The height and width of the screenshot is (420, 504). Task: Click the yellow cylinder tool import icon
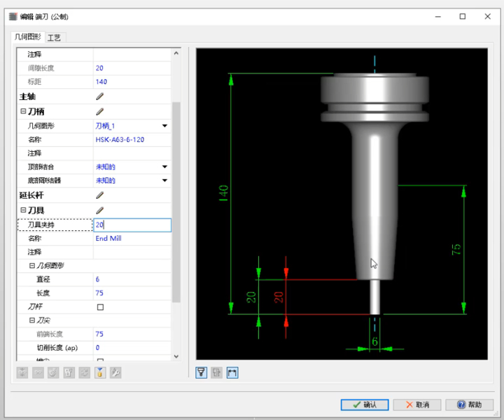tap(100, 372)
